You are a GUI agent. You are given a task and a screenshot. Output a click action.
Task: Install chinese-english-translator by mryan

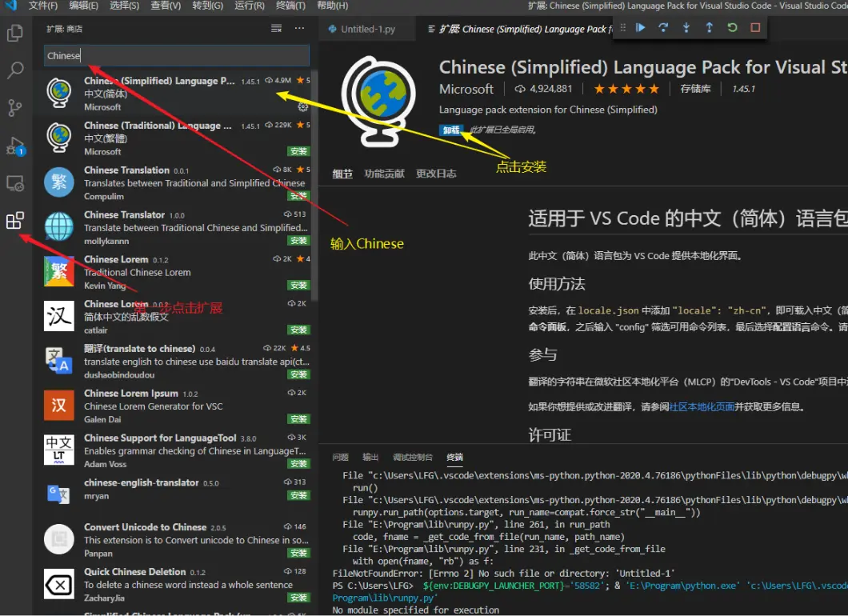pos(298,495)
